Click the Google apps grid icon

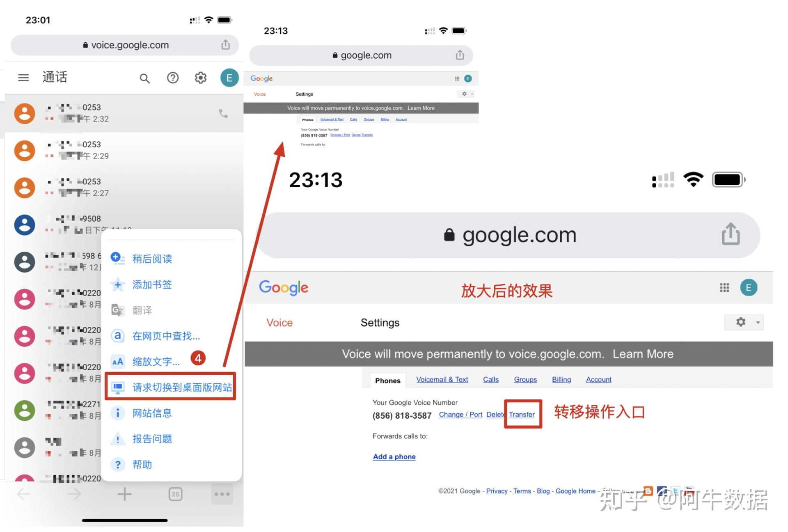click(724, 287)
